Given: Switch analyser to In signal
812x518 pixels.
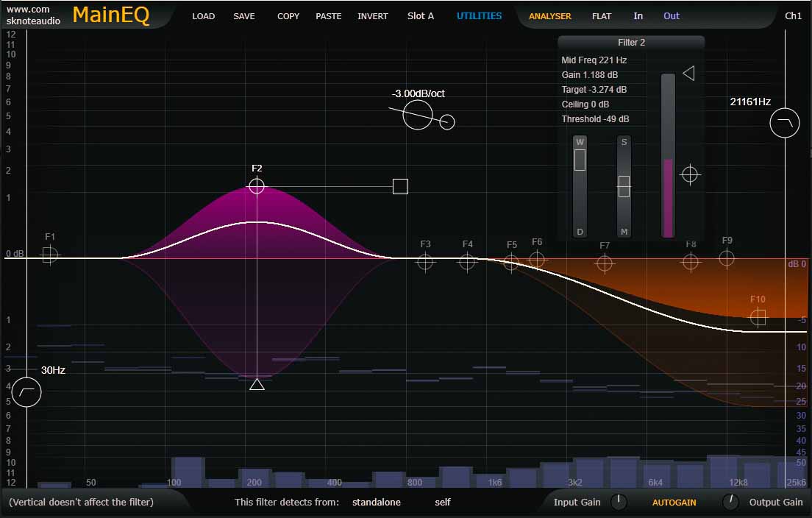Looking at the screenshot, I should tap(638, 16).
